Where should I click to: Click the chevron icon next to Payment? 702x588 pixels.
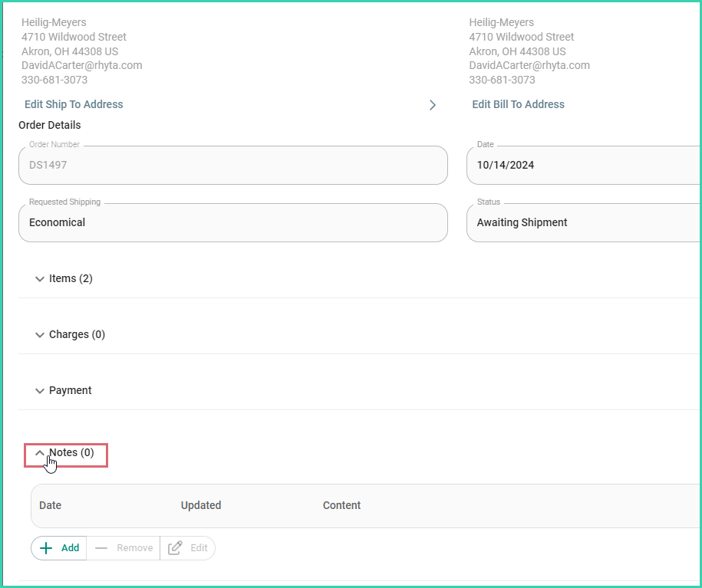(39, 390)
